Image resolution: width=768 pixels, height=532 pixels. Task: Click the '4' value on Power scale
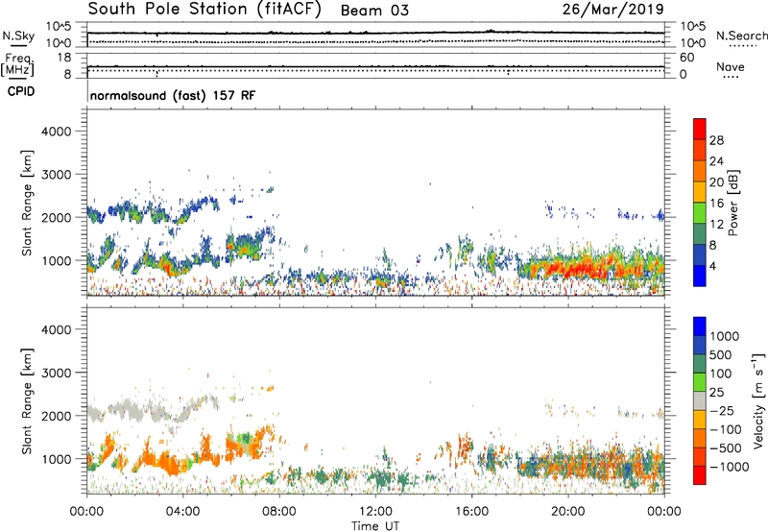(x=713, y=267)
